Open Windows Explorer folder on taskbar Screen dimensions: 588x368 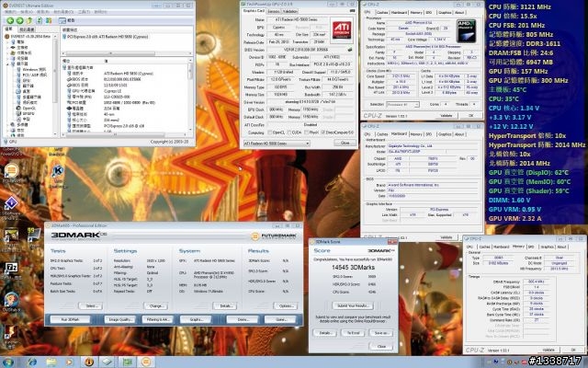[x=51, y=362]
